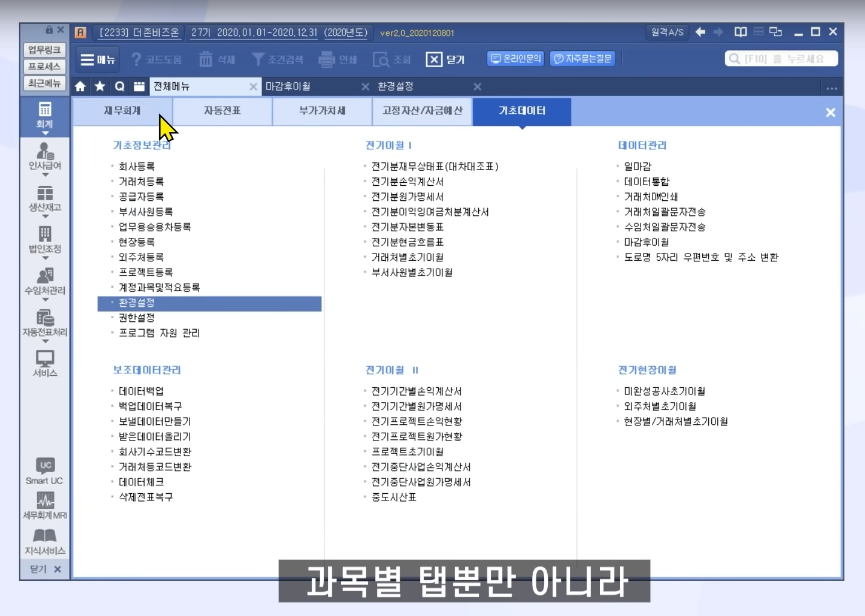Click the F10 search input field
This screenshot has height=616, width=865.
click(783, 59)
